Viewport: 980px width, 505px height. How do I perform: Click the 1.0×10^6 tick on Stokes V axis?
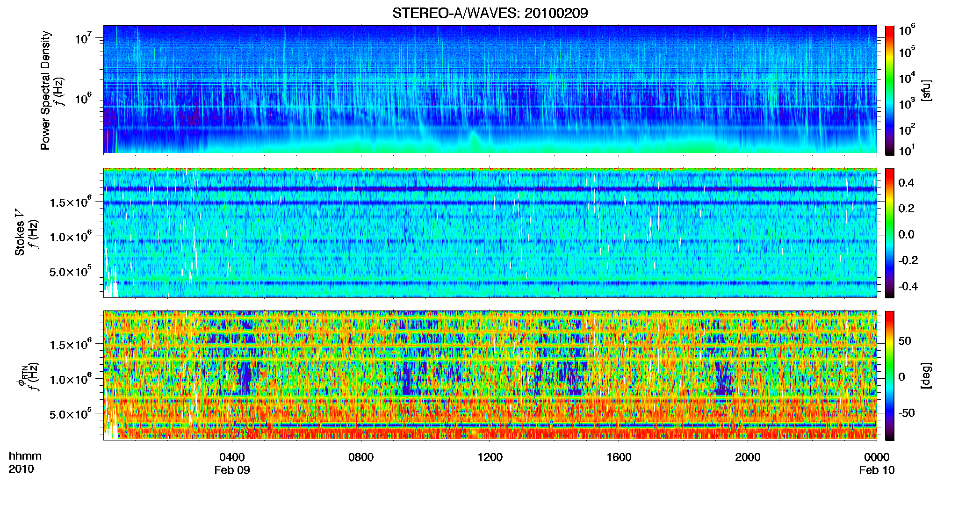pos(71,237)
